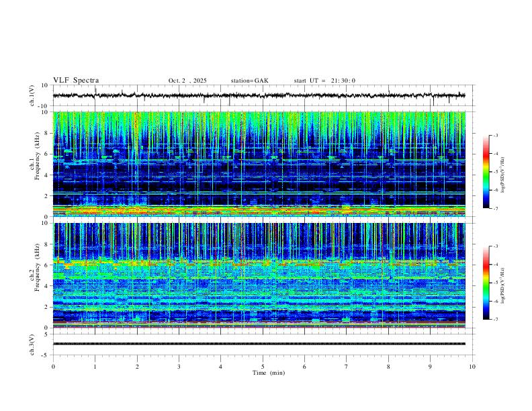Click tick label "1" on the Time axis
The image size is (532, 411).
point(95,367)
